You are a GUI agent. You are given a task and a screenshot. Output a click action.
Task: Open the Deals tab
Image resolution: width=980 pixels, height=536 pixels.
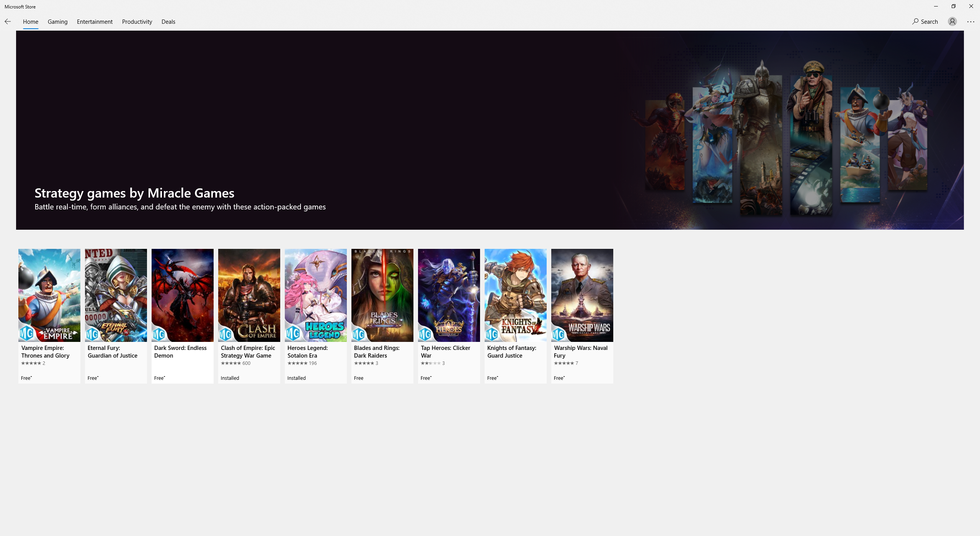[168, 21]
